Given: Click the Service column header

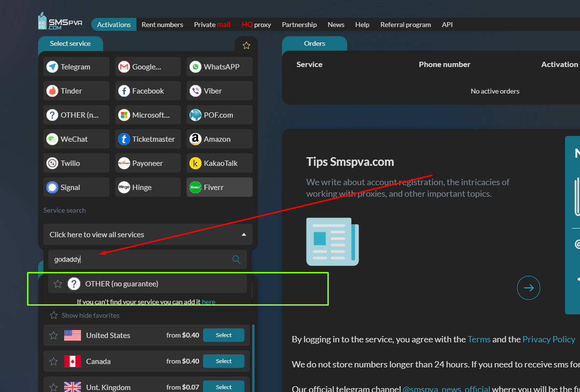Looking at the screenshot, I should (310, 64).
